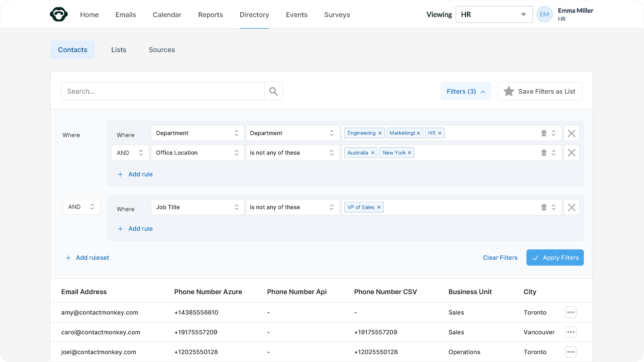The height and width of the screenshot is (362, 644).
Task: Switch to the Lists tab
Action: [119, 50]
